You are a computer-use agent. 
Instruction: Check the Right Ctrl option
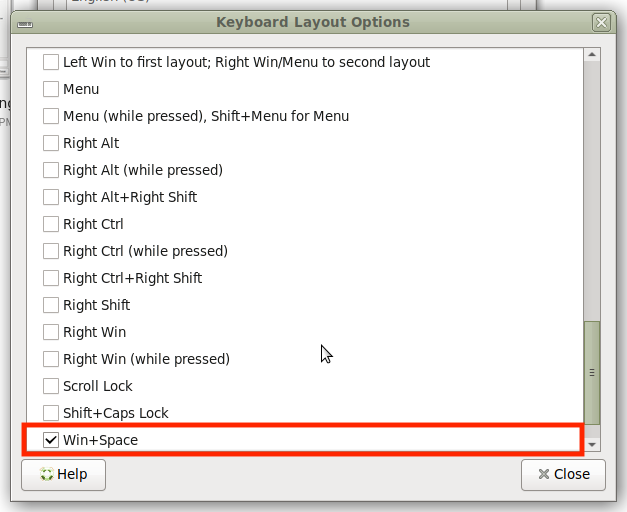(51, 224)
